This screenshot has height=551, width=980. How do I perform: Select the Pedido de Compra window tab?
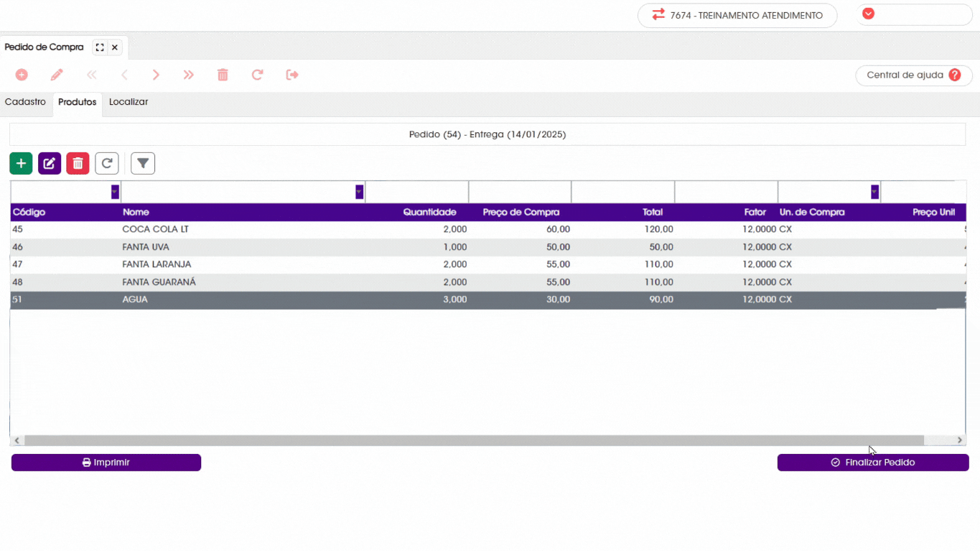pyautogui.click(x=44, y=47)
